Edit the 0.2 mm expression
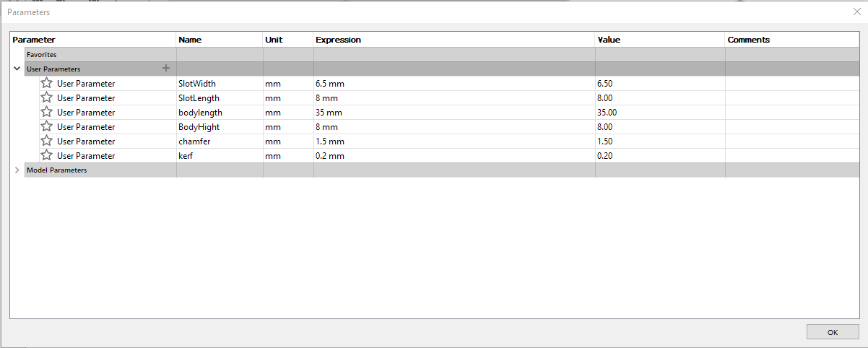This screenshot has height=348, width=868. 454,155
